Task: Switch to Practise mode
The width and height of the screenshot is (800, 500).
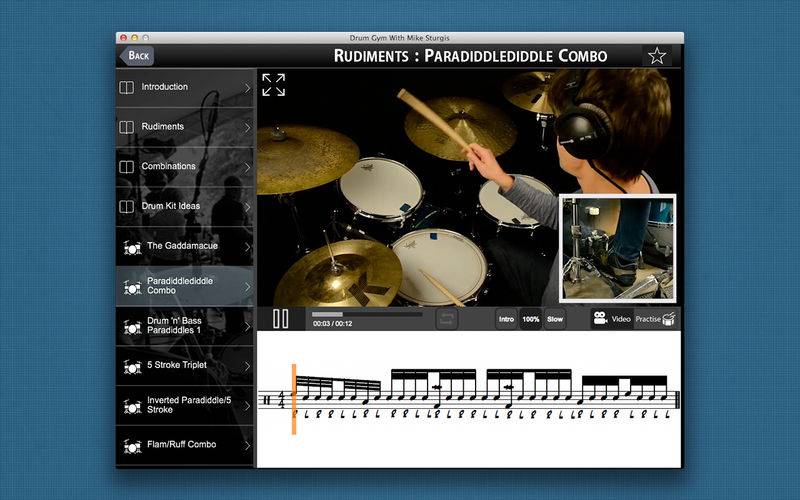Action: 657,319
